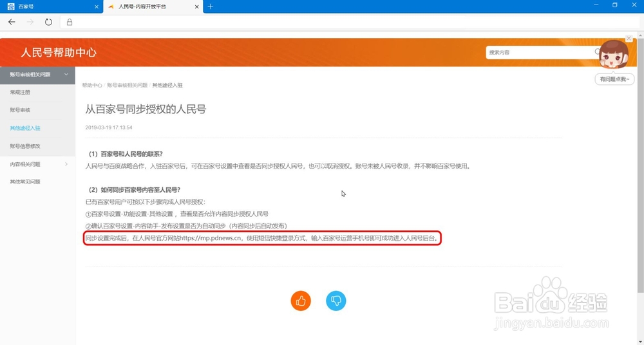
Task: Click the browser address bar
Action: coord(349,22)
